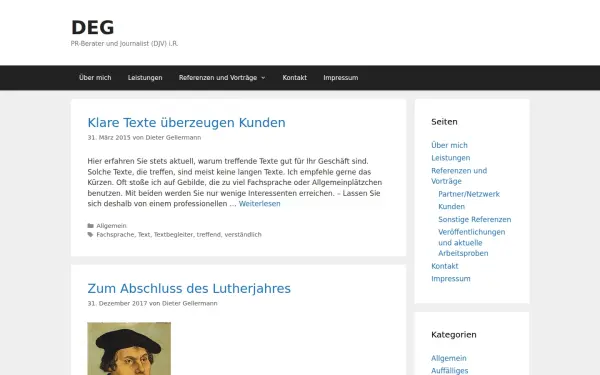Click the date 31. Dezember 2017
The height and width of the screenshot is (375, 600).
(117, 303)
